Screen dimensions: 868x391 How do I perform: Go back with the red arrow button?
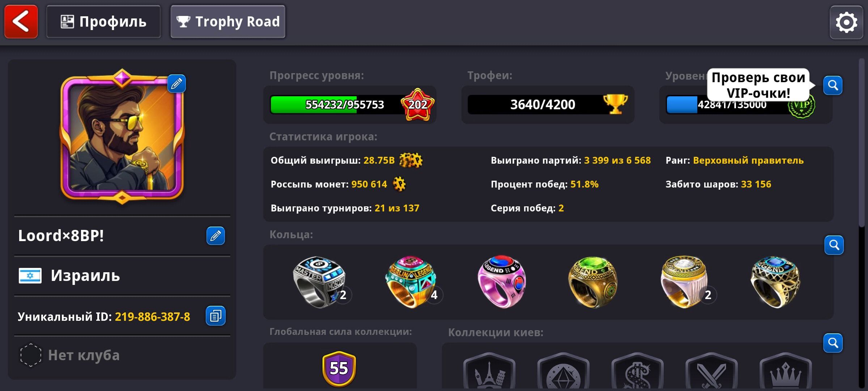(x=21, y=22)
